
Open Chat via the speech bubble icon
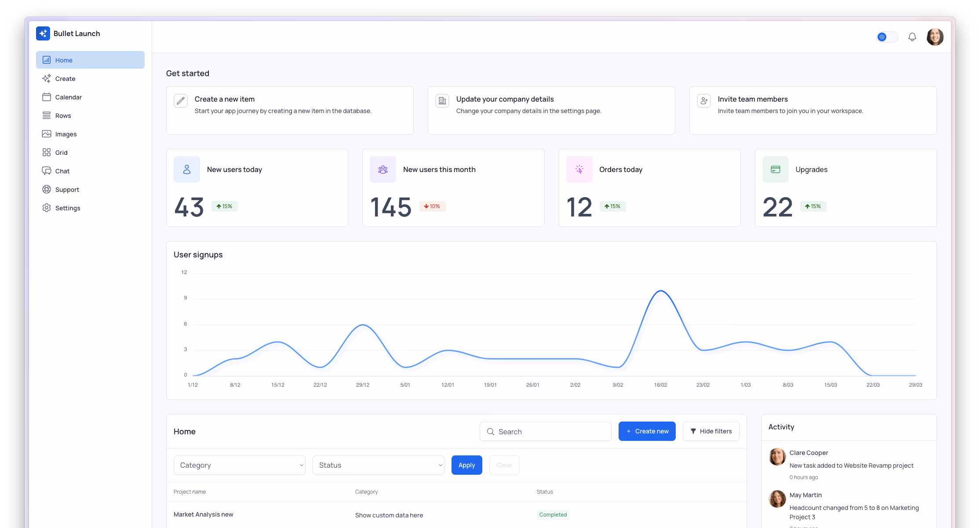(x=47, y=171)
